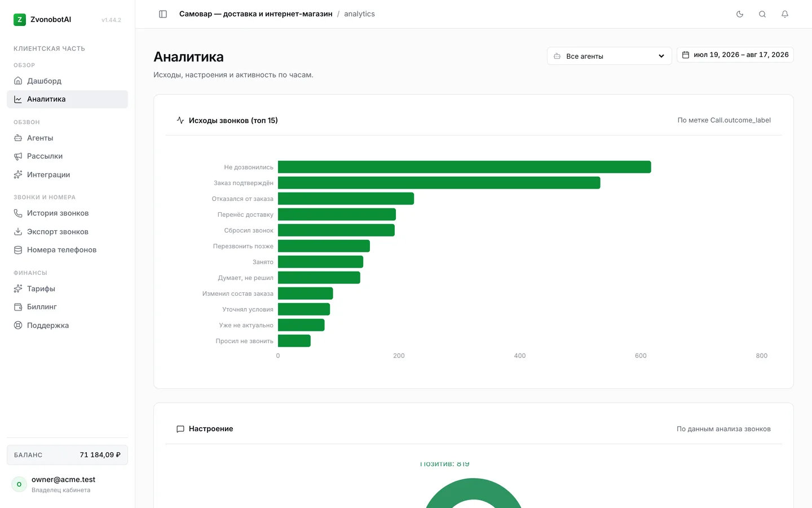Viewport: 812px width, 508px height.
Task: Open История звонков
Action: pyautogui.click(x=67, y=213)
